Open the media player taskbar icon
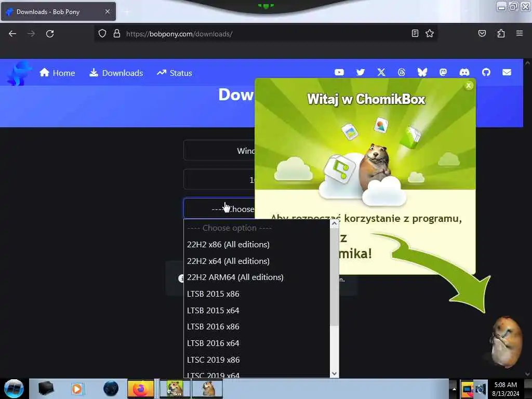 pyautogui.click(x=77, y=389)
